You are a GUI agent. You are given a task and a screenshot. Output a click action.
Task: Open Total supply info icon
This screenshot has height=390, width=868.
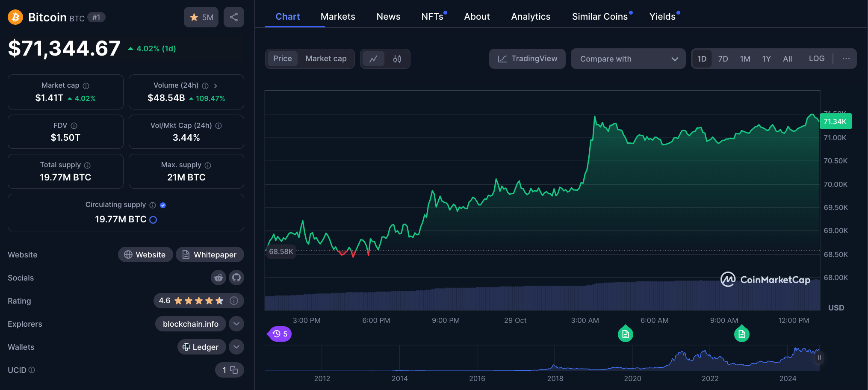pyautogui.click(x=87, y=165)
